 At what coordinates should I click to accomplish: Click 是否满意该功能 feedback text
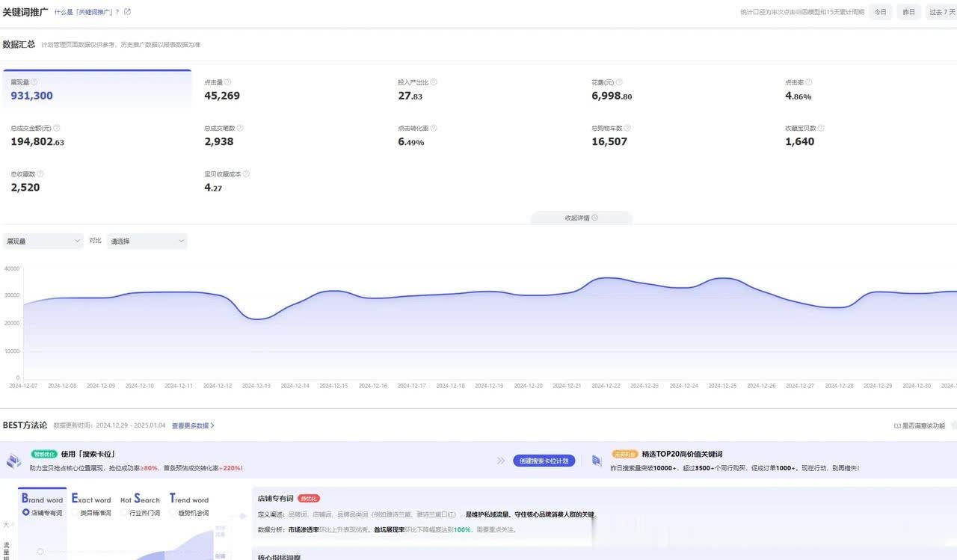[924, 425]
